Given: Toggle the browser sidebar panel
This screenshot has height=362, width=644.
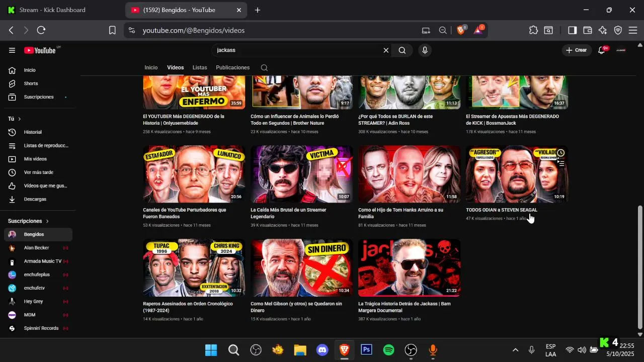Looking at the screenshot, I should [x=572, y=30].
